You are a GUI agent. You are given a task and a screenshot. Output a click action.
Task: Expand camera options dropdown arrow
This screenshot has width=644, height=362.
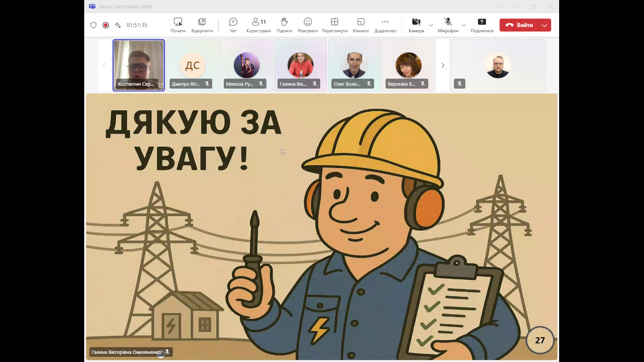tap(431, 25)
